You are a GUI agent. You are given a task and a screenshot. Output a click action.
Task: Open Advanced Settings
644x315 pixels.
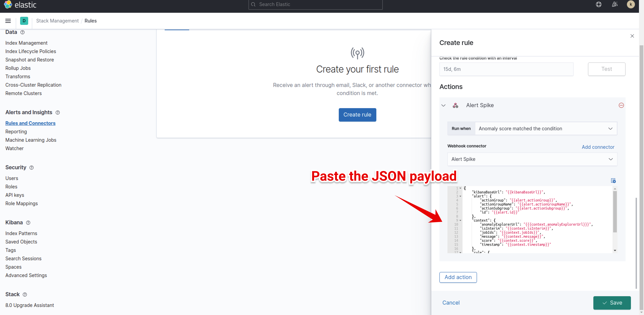26,275
